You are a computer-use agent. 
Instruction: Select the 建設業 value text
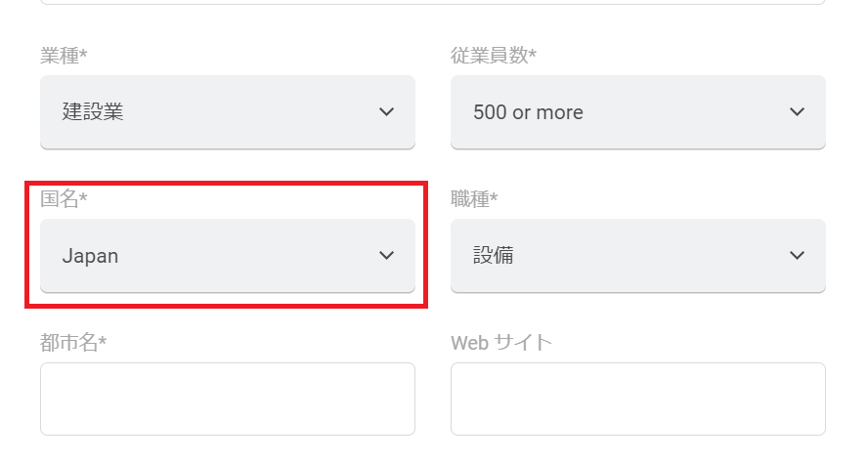(x=93, y=111)
